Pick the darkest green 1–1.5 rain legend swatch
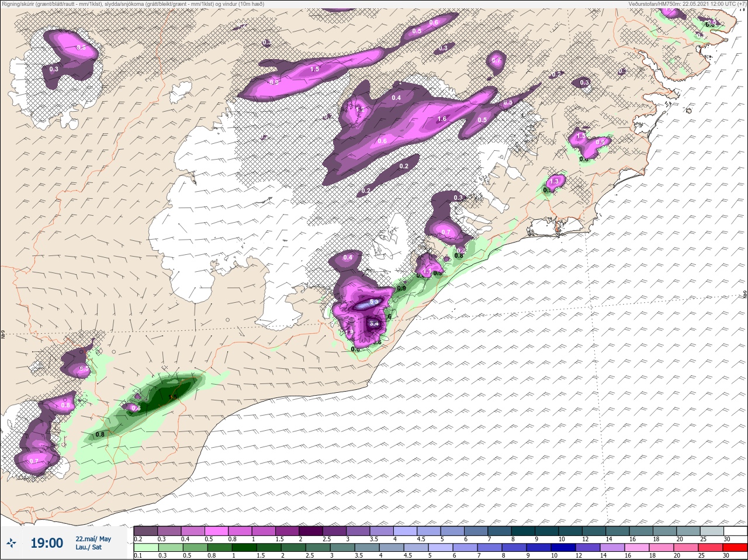 click(x=243, y=548)
